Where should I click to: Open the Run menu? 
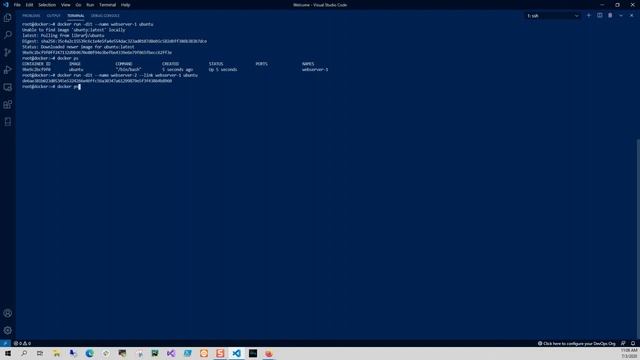coord(90,5)
